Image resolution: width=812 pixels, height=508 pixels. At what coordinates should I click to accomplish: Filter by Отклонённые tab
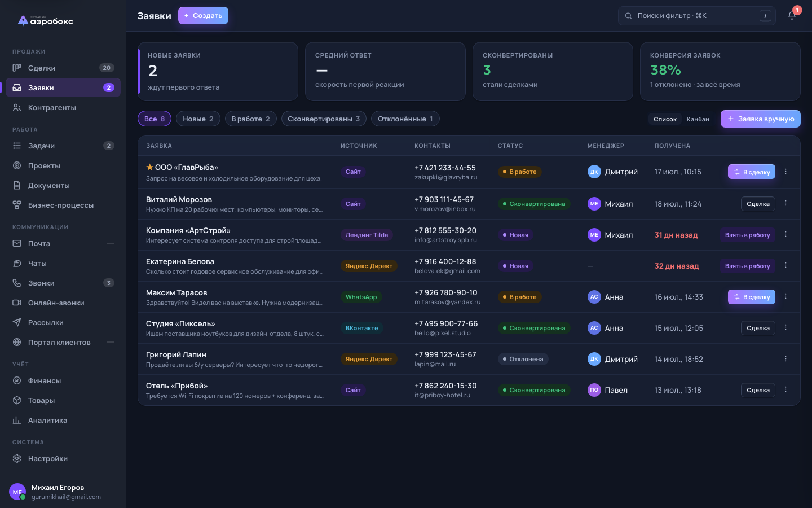tap(405, 119)
